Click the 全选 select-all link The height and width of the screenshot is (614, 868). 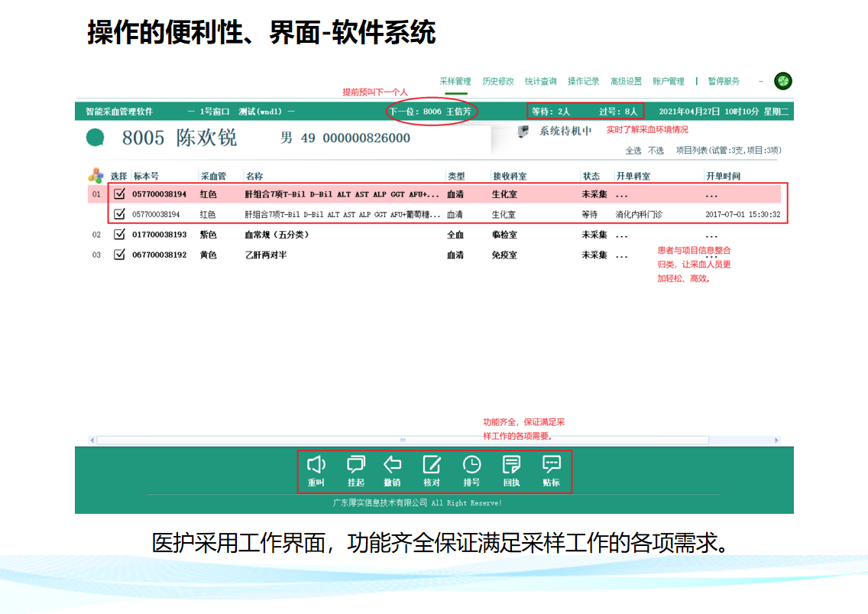click(x=633, y=151)
